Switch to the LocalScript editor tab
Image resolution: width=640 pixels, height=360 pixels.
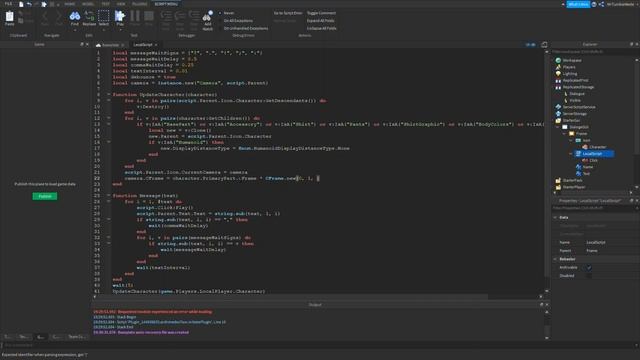click(x=142, y=45)
